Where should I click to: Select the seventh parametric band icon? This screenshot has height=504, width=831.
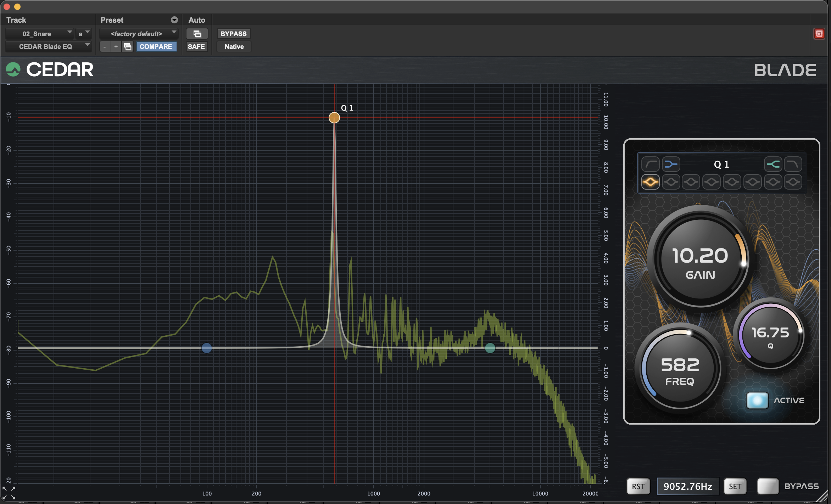773,182
